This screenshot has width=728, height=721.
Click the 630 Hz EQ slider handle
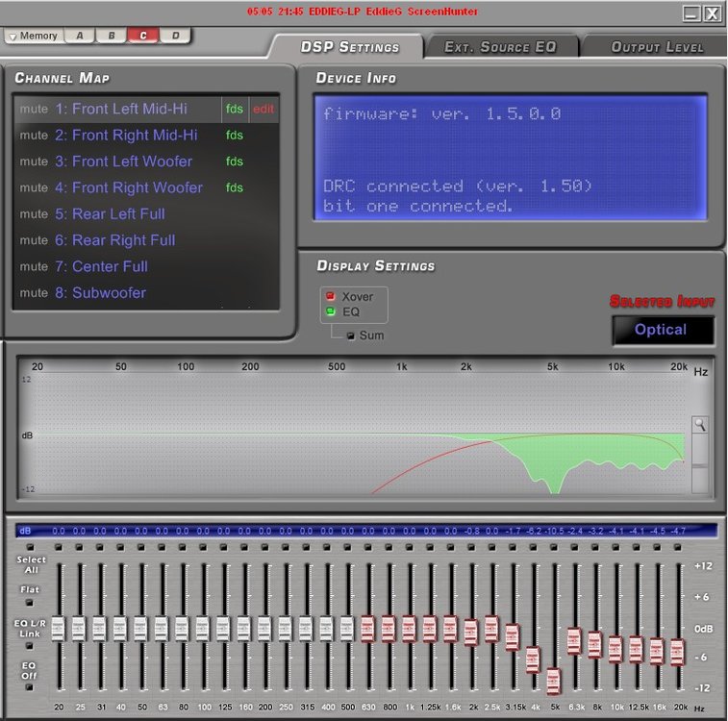click(x=367, y=629)
